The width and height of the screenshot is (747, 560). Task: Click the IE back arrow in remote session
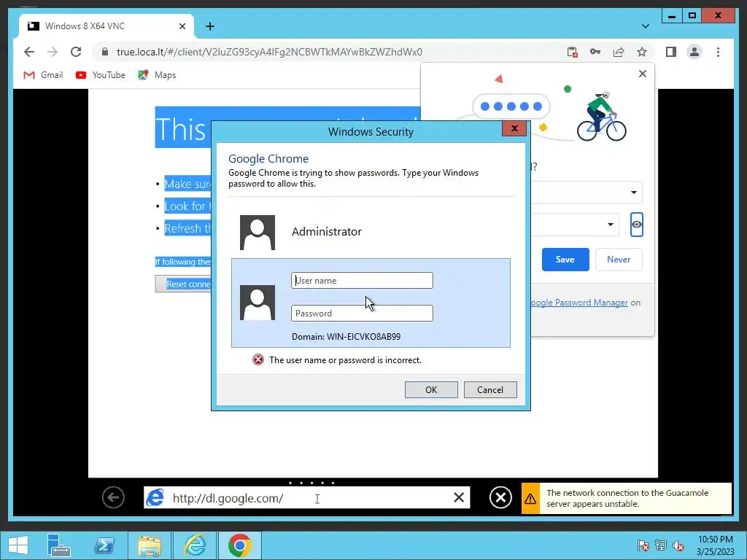[113, 497]
